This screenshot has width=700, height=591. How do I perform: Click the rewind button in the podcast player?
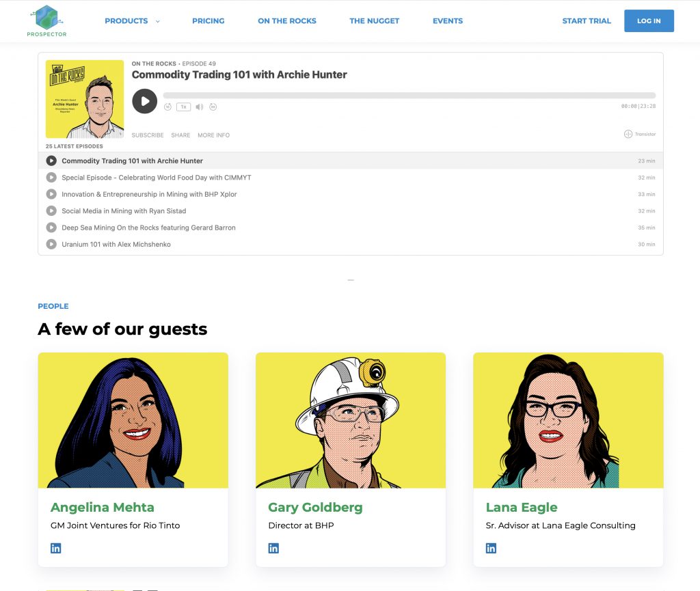pyautogui.click(x=167, y=107)
